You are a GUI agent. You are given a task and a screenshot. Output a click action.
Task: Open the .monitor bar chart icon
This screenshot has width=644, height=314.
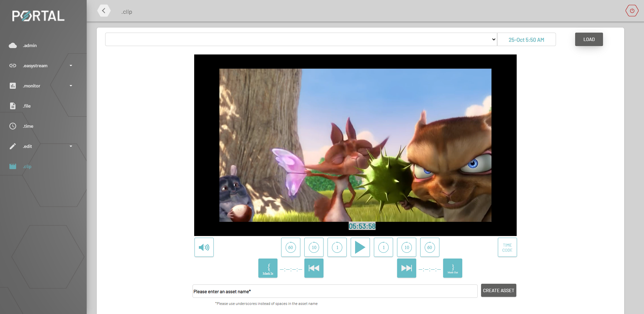(12, 86)
